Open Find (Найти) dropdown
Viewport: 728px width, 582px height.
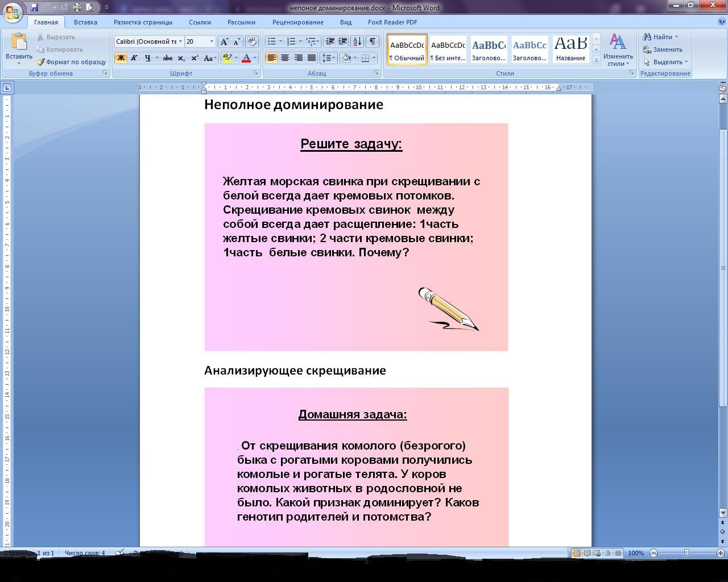click(x=661, y=37)
